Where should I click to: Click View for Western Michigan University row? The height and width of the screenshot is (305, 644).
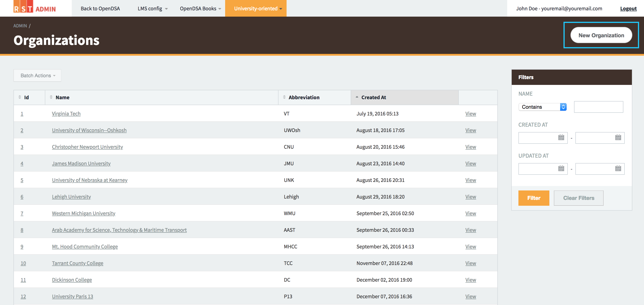tap(470, 213)
